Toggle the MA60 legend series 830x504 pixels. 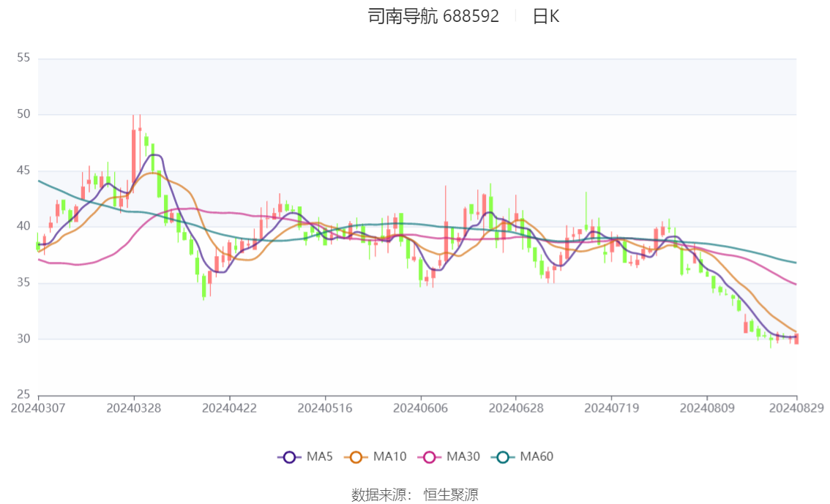(523, 457)
